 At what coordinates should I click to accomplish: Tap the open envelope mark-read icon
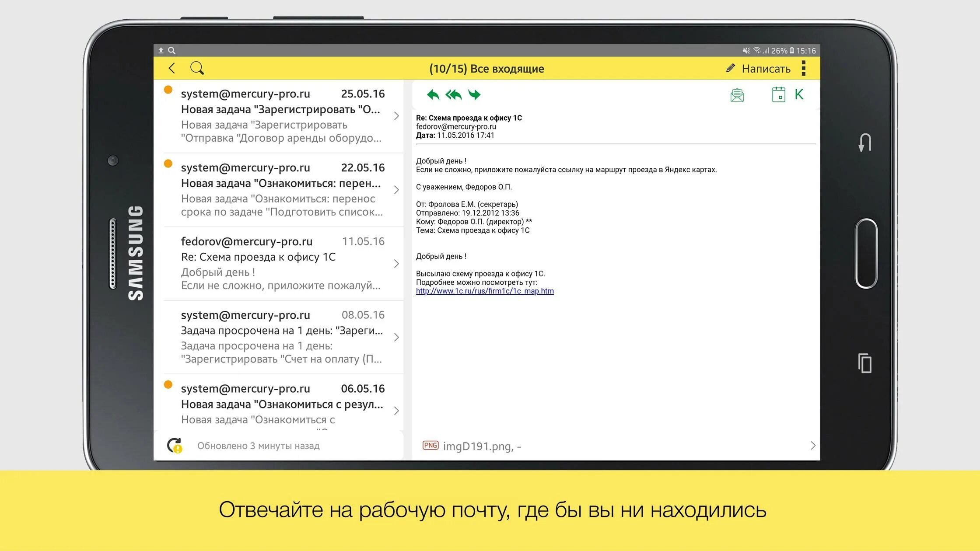(x=737, y=95)
